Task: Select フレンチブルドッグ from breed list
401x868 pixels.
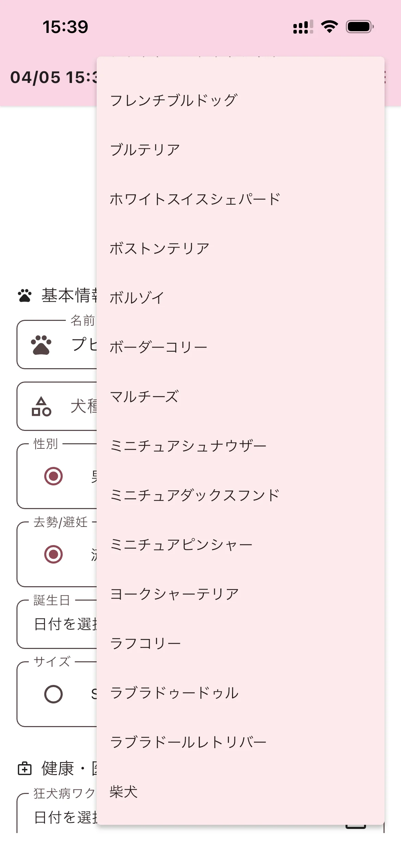Action: (x=173, y=100)
